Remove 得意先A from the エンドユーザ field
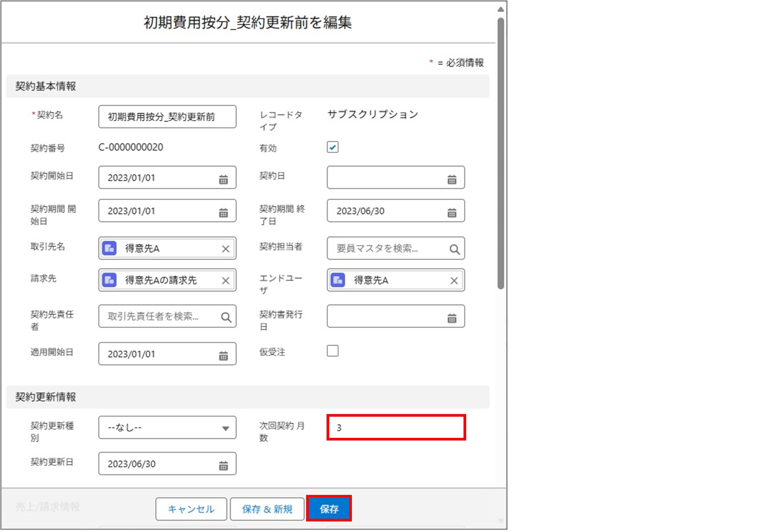Viewport: 767px width, 532px height. (x=454, y=280)
